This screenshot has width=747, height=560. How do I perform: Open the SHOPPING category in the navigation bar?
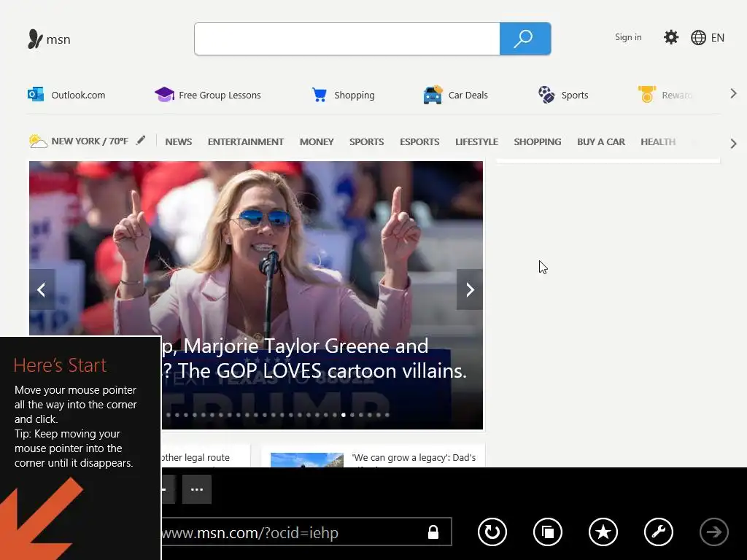pos(538,142)
